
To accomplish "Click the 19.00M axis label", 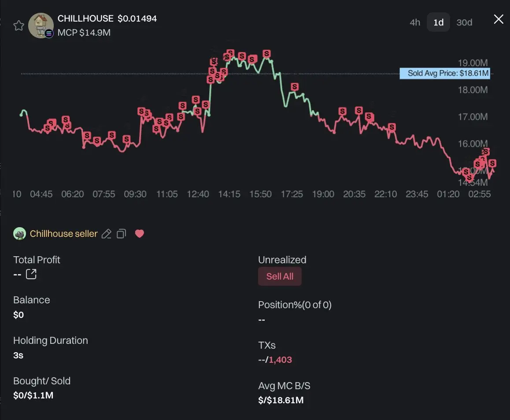I will [473, 63].
